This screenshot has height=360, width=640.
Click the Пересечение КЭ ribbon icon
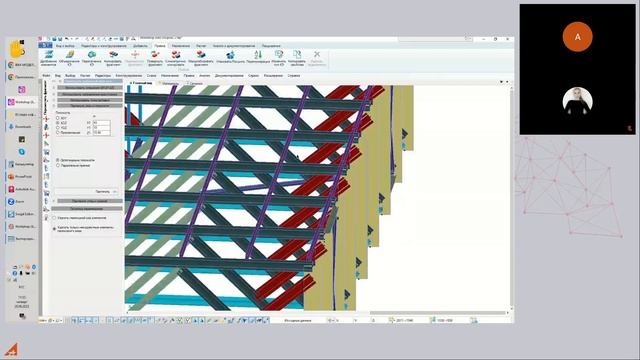pyautogui.click(x=91, y=58)
